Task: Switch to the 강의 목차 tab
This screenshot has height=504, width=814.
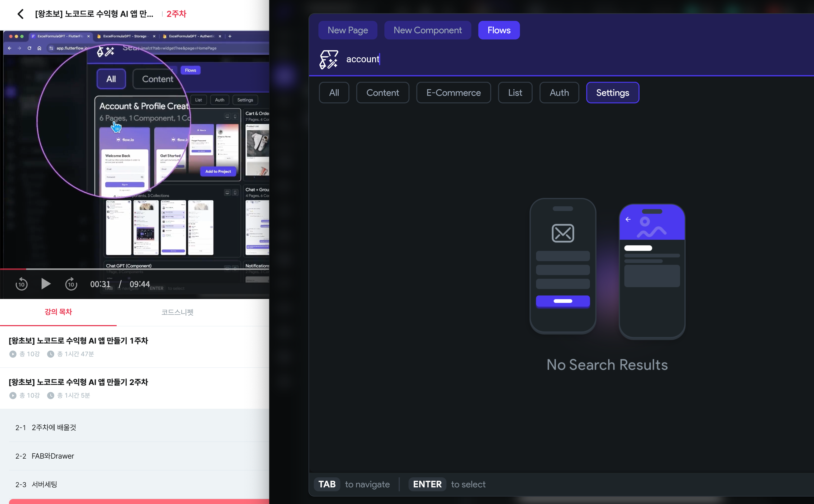Action: pyautogui.click(x=58, y=312)
